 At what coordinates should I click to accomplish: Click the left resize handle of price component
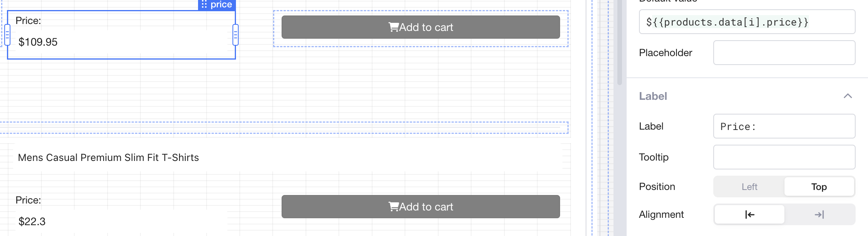pyautogui.click(x=7, y=35)
